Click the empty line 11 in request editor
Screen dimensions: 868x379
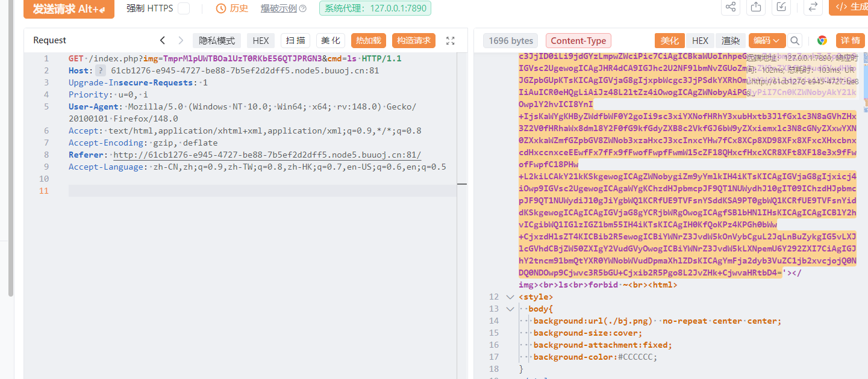(x=259, y=191)
